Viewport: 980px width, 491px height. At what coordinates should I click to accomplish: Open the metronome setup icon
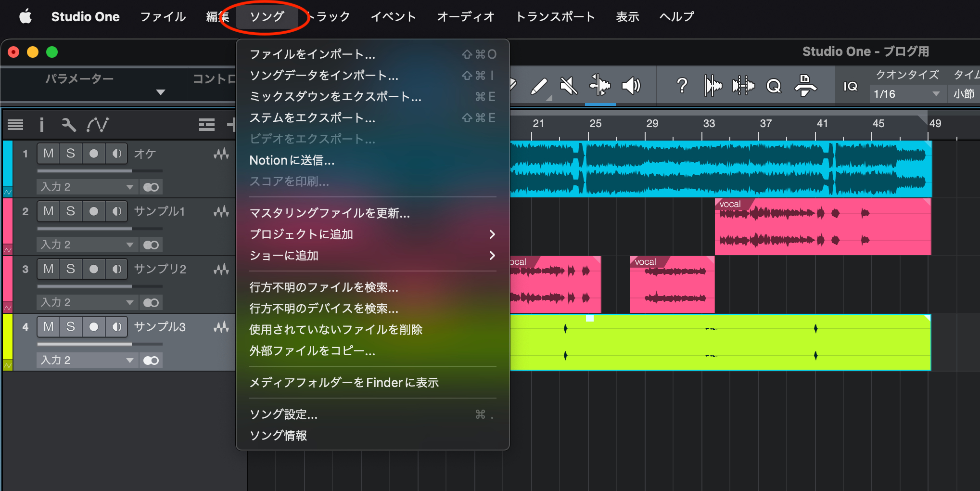tap(806, 86)
